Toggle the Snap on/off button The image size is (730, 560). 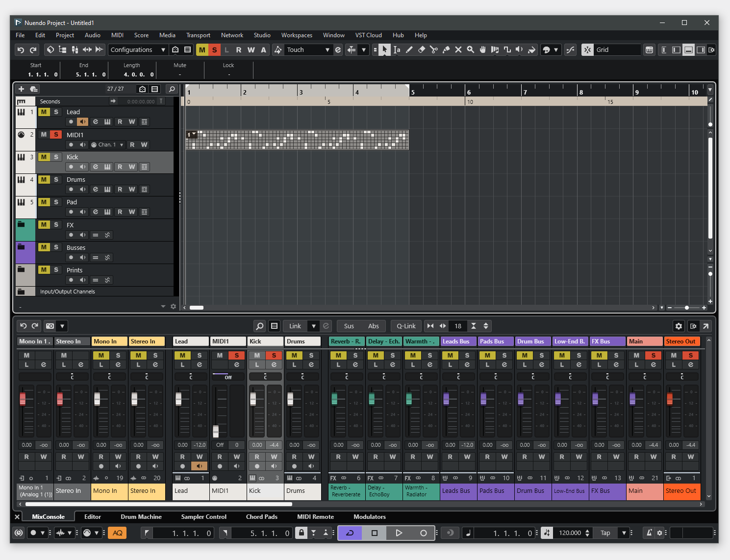587,49
